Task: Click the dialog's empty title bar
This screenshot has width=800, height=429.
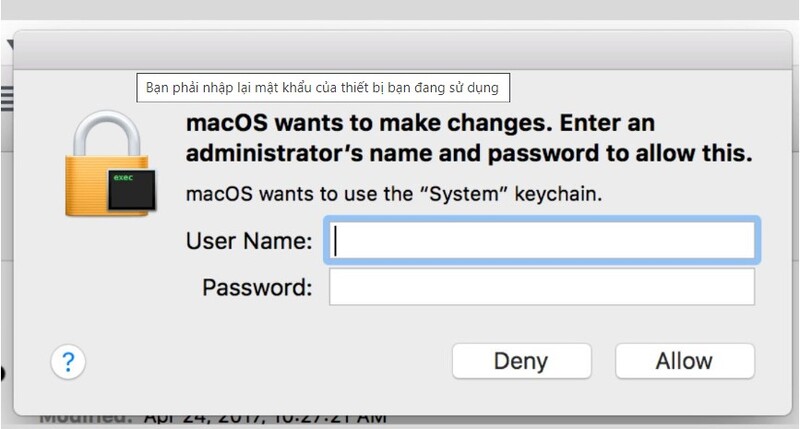Action: click(403, 50)
